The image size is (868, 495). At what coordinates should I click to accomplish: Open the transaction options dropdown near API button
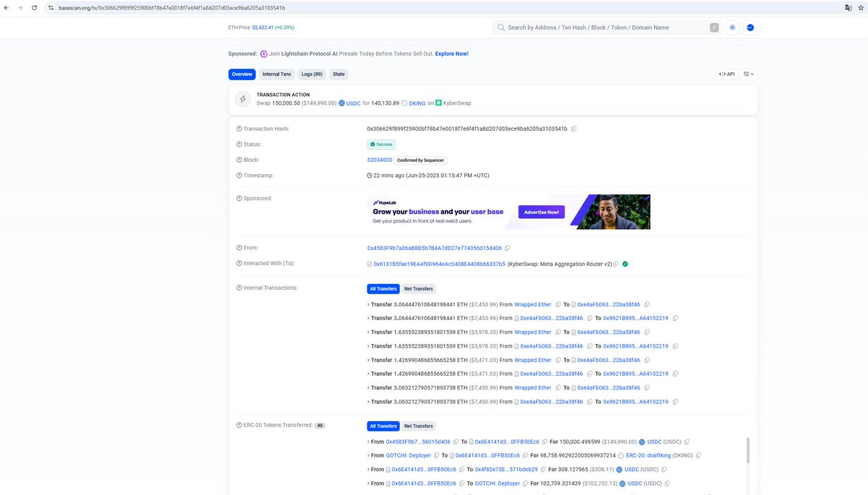[748, 73]
